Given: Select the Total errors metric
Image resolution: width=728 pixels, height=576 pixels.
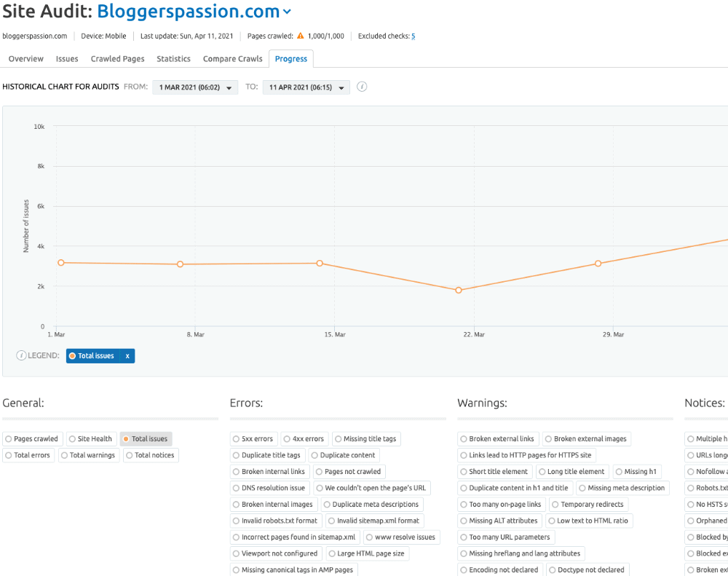Looking at the screenshot, I should (x=28, y=455).
